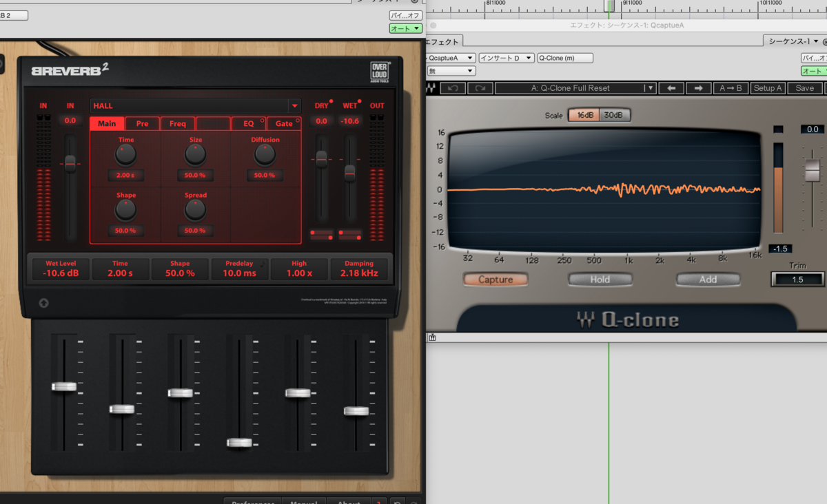This screenshot has height=504, width=827.
Task: Click the Save button in the Waves toolbar
Action: click(804, 88)
